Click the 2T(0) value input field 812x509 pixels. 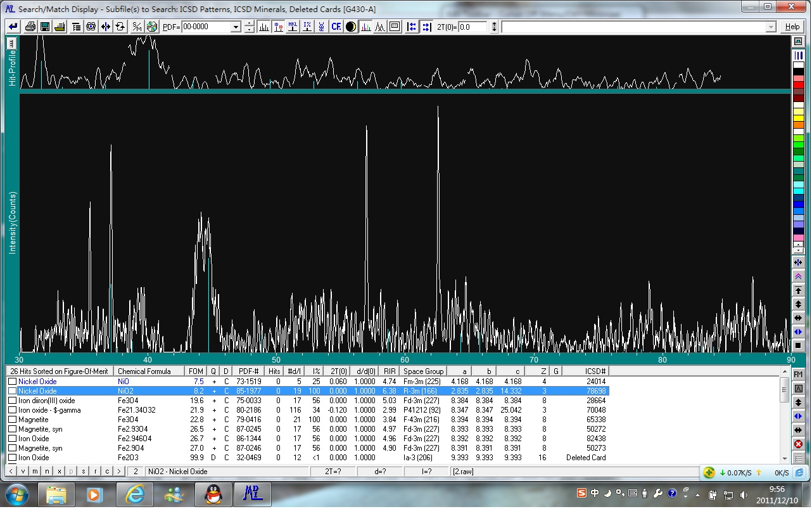point(473,27)
